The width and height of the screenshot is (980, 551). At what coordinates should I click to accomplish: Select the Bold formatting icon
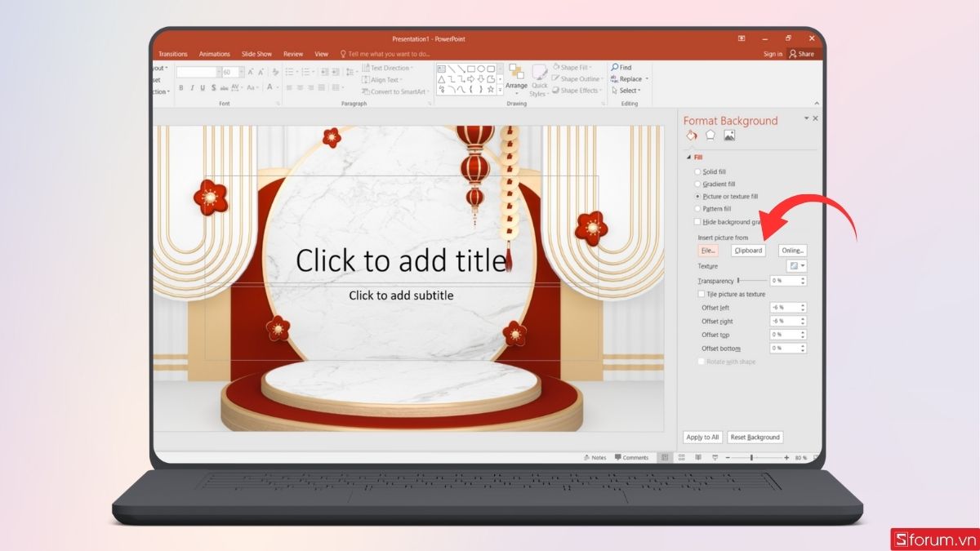click(x=181, y=87)
